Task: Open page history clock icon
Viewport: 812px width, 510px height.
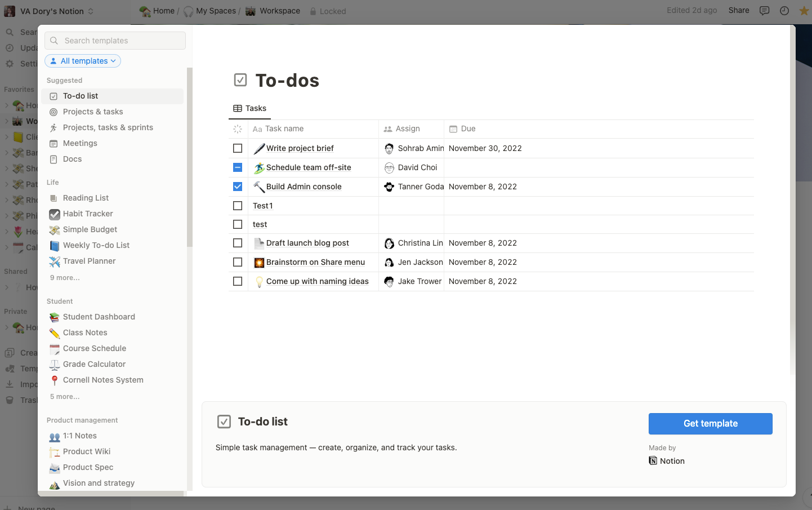Action: pyautogui.click(x=784, y=11)
